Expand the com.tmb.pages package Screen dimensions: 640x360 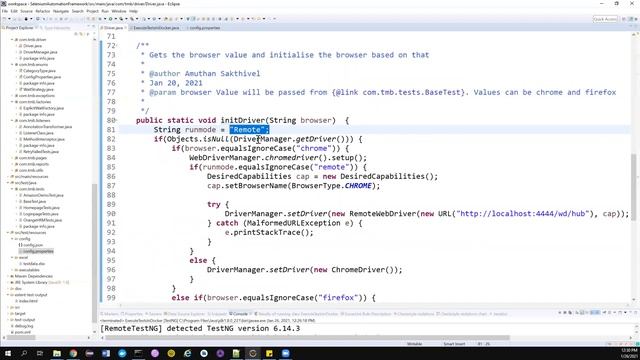[12, 158]
